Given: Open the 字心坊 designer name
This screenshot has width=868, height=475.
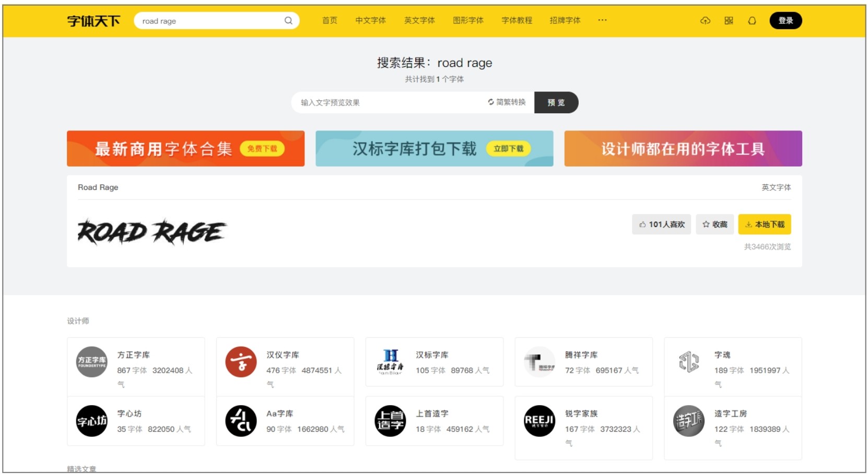Looking at the screenshot, I should click(x=130, y=413).
